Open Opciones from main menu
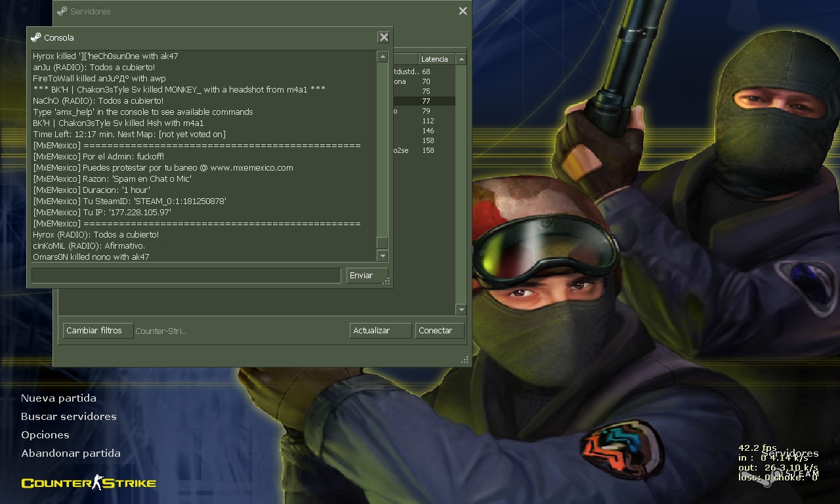The width and height of the screenshot is (840, 504). coord(45,435)
